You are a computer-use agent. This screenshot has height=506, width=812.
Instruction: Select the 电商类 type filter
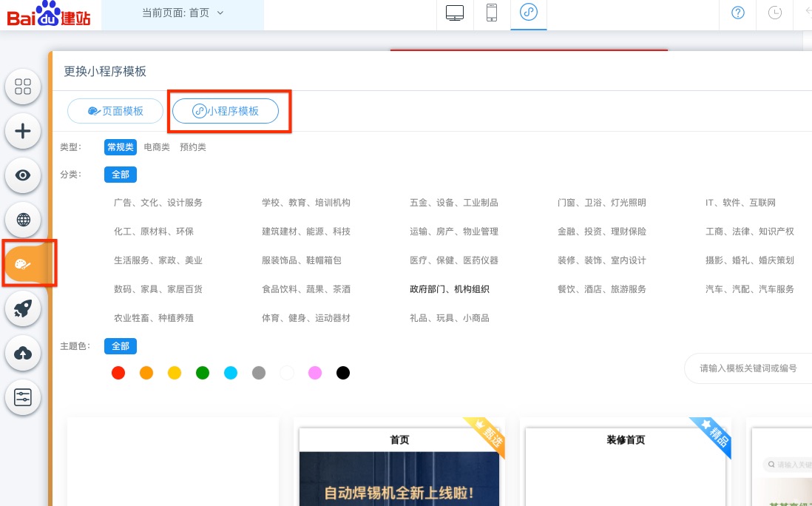(x=157, y=147)
